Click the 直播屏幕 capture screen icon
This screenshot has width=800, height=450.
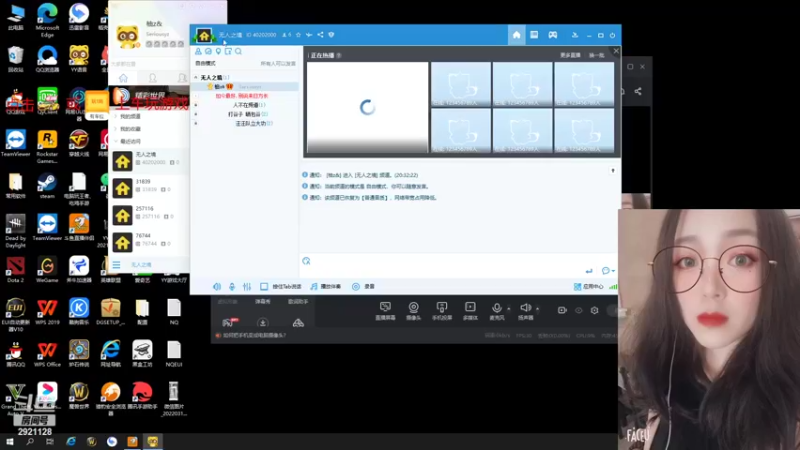click(x=385, y=311)
